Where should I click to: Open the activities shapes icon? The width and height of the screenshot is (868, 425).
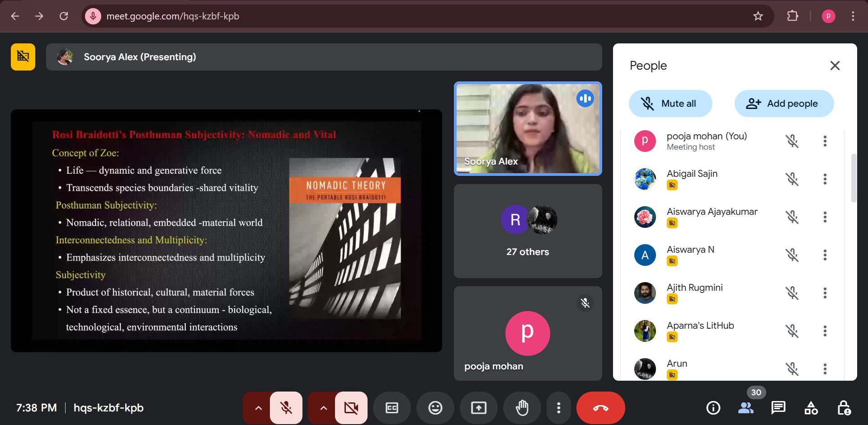click(811, 408)
